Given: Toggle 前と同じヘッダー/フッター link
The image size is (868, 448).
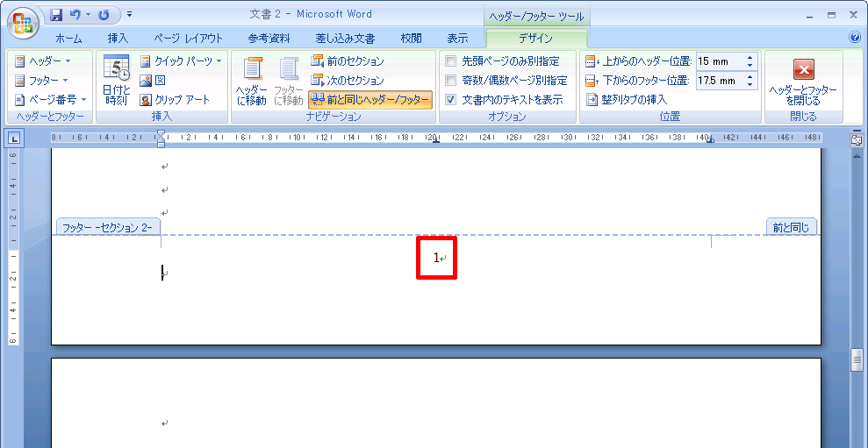Looking at the screenshot, I should pos(370,100).
